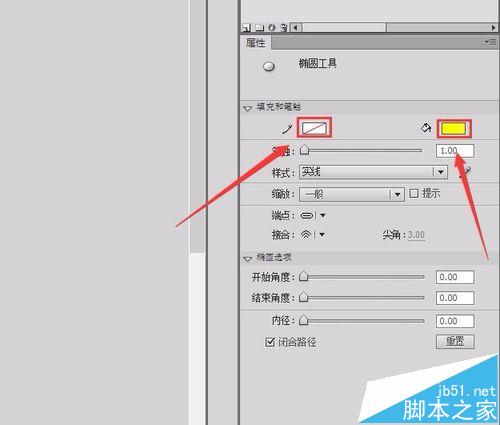Click the stroke width field showing 1.00

coord(455,151)
